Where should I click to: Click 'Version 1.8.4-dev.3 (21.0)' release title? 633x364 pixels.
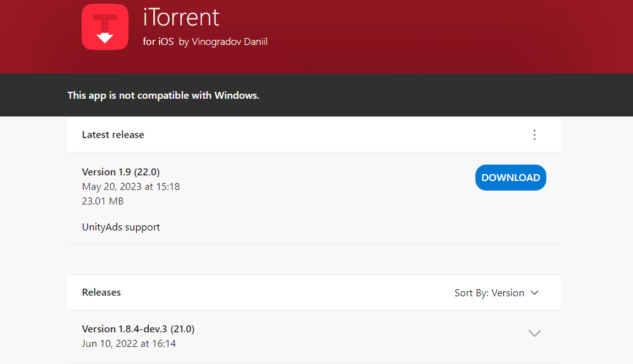[138, 329]
